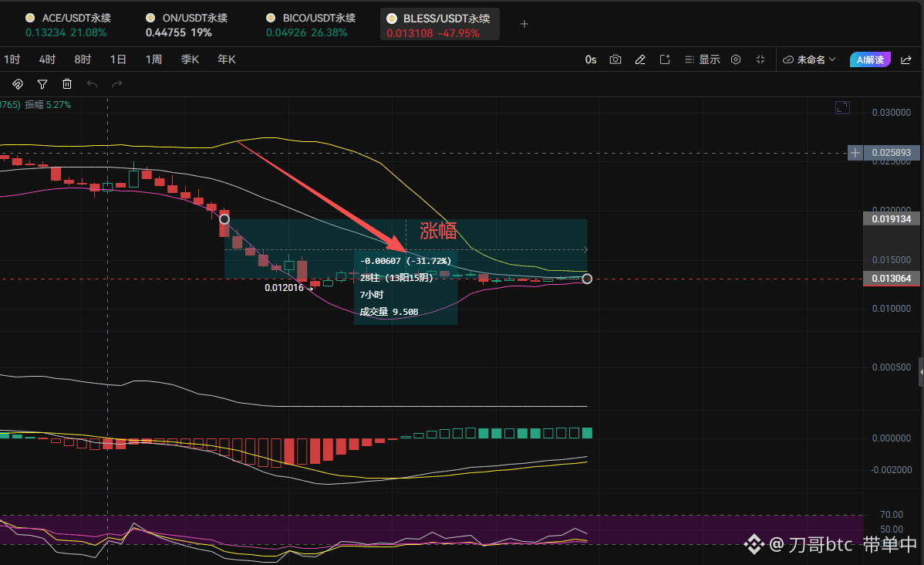Click the AI解读 button
Screen dimensions: 924x565
pyautogui.click(x=870, y=59)
